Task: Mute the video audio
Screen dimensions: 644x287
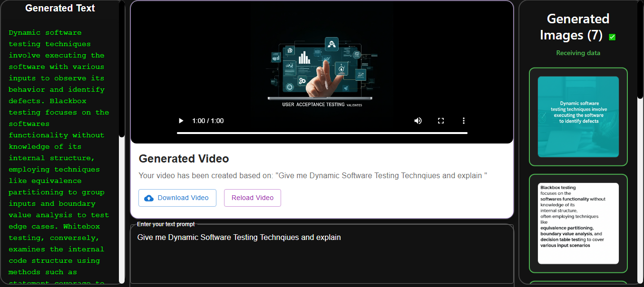Action: pyautogui.click(x=418, y=121)
